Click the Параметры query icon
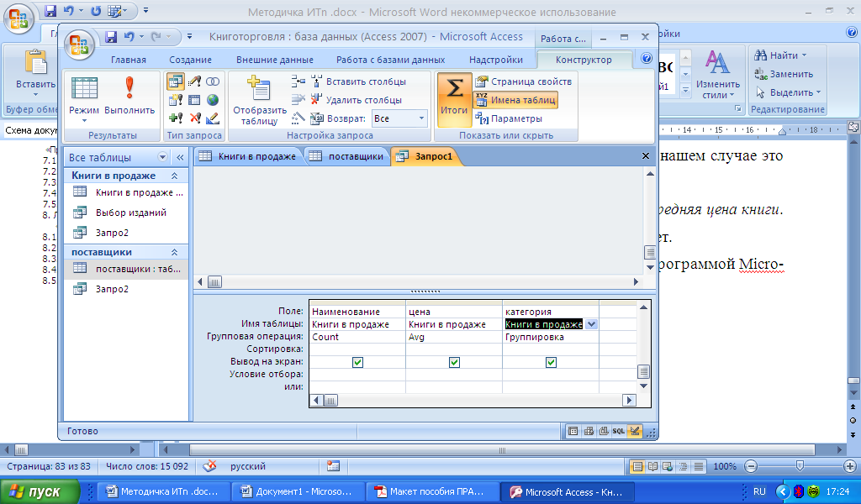 point(483,118)
